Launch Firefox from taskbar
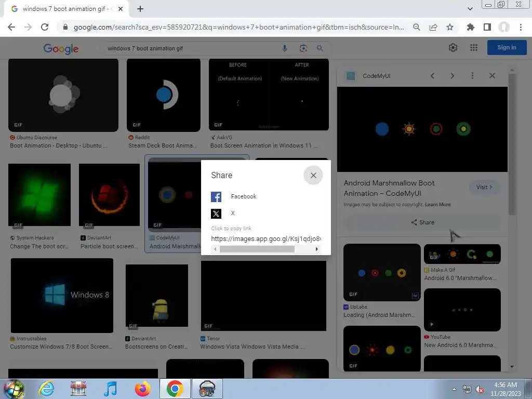Viewport: 532px width, 399px height. click(142, 389)
